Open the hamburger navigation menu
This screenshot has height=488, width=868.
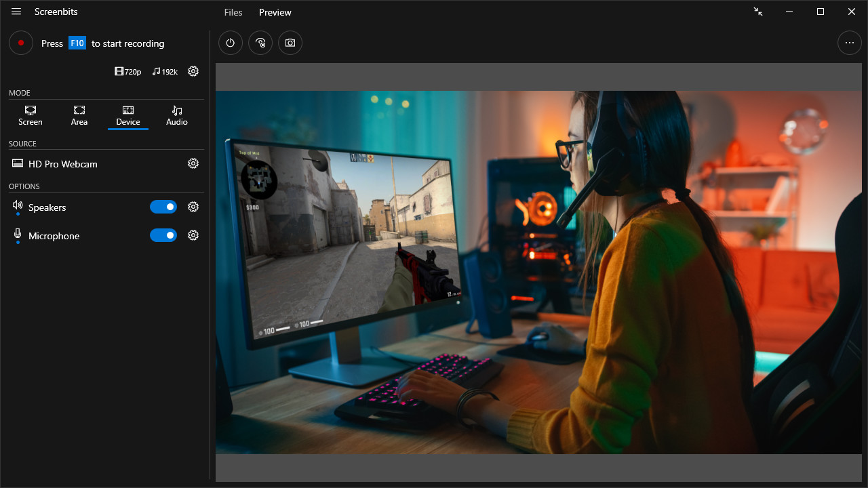point(16,12)
